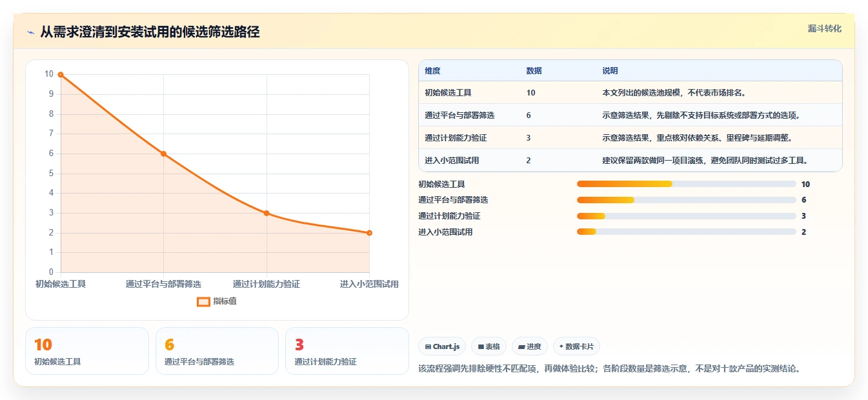
Task: Select table cell 进入小范围试用 in 维度 column
Action: 452,161
